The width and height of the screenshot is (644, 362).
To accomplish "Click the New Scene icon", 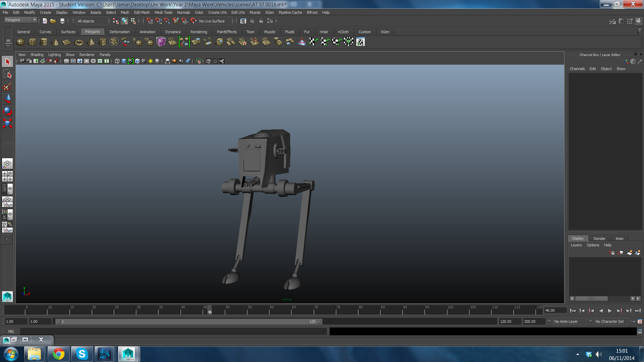I will point(45,21).
